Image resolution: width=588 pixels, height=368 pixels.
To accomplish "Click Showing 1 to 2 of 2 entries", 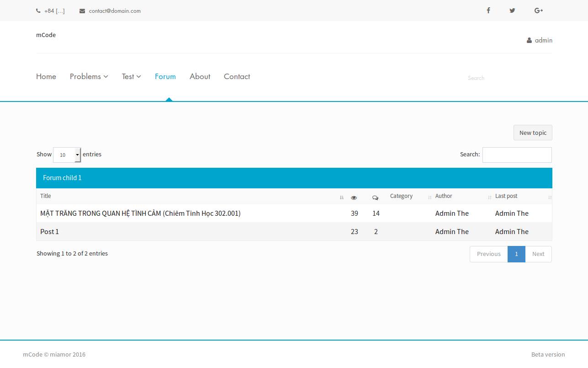I will (72, 253).
